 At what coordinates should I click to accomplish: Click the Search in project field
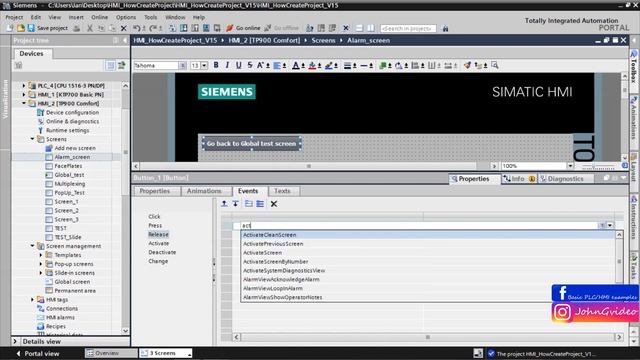tap(408, 28)
